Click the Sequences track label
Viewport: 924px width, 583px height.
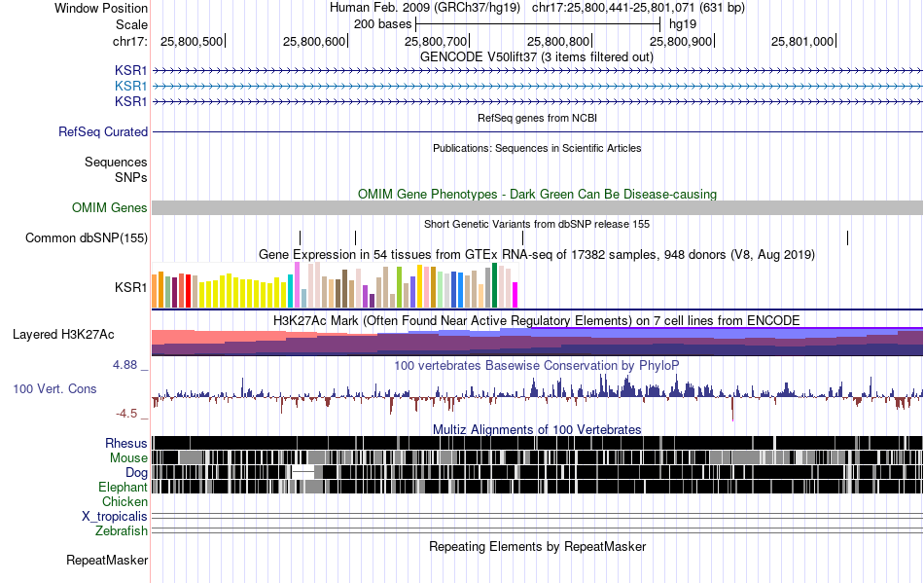pyautogui.click(x=116, y=163)
